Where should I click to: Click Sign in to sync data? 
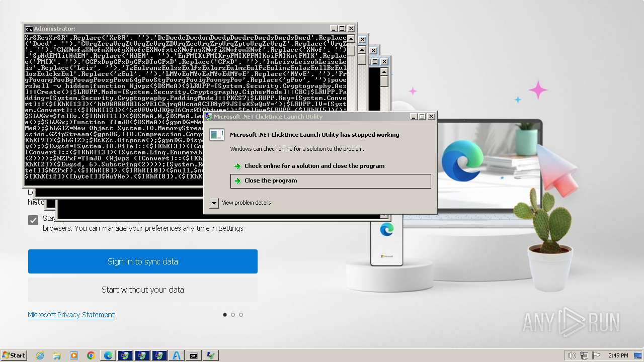pyautogui.click(x=143, y=261)
